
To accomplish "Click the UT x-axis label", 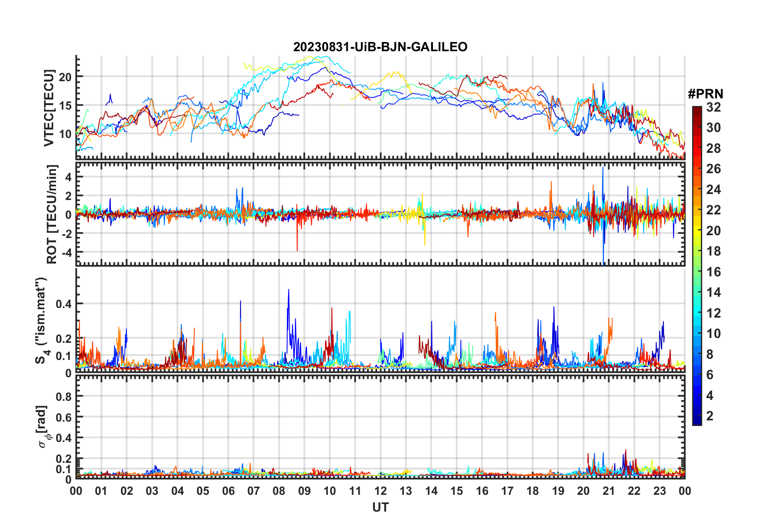I will 380,507.
